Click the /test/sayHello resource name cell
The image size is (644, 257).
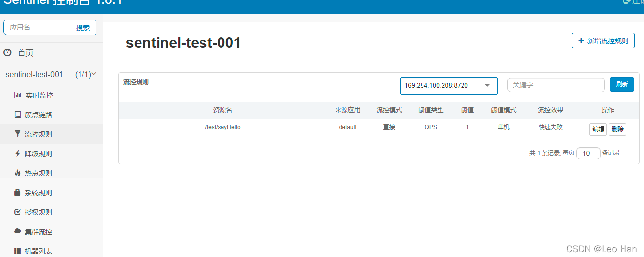(222, 127)
